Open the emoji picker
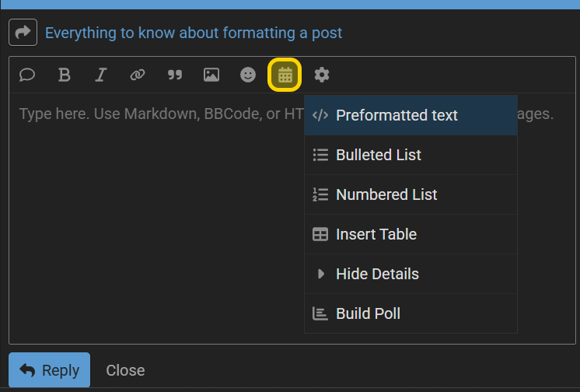580x392 pixels. pos(248,75)
